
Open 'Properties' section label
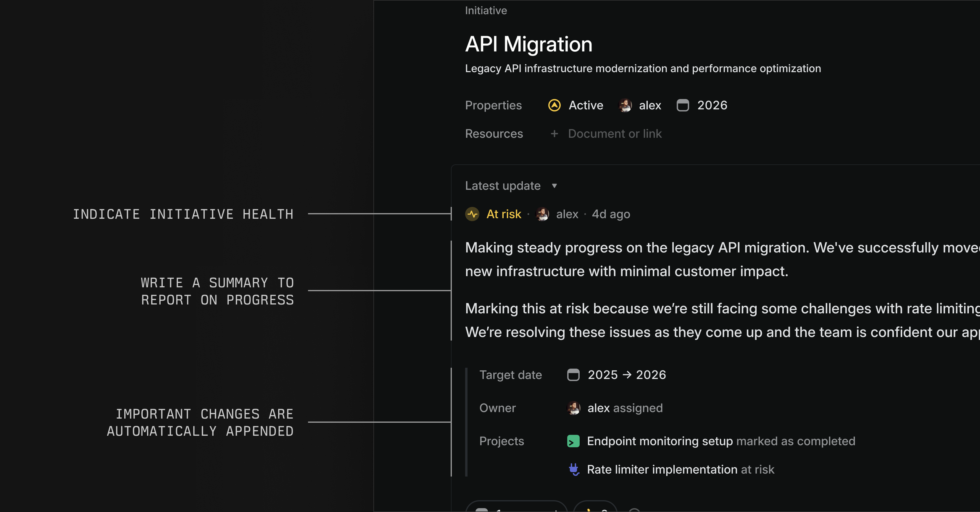click(493, 105)
